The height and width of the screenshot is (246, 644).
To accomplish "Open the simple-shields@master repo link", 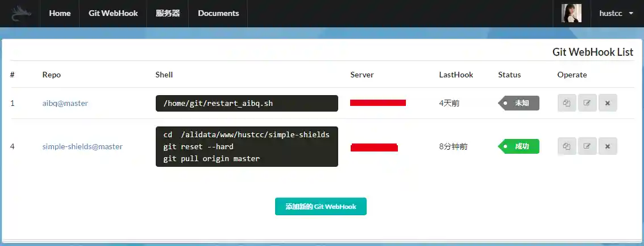I will [82, 146].
